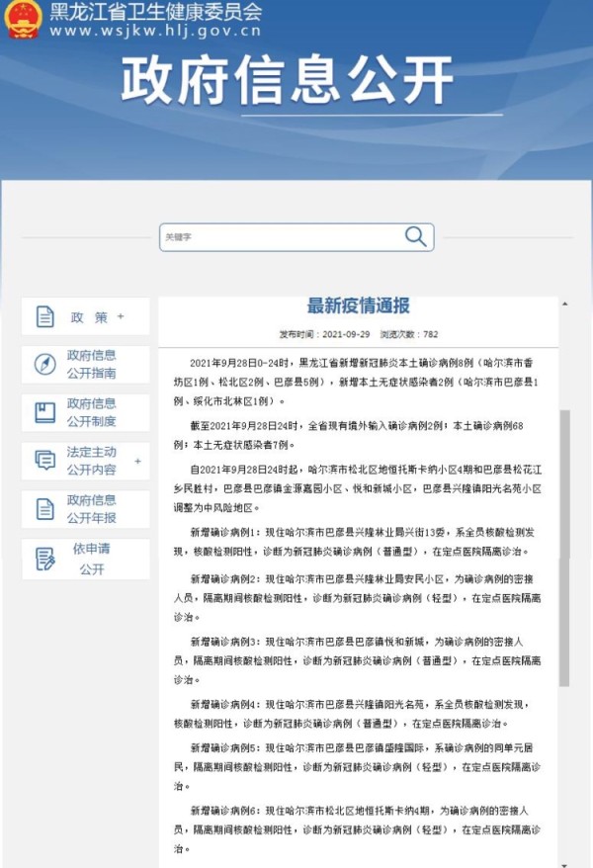The image size is (593, 868).
Task: Click the chat icon for 法定主动公开内容
Action: coord(45,461)
